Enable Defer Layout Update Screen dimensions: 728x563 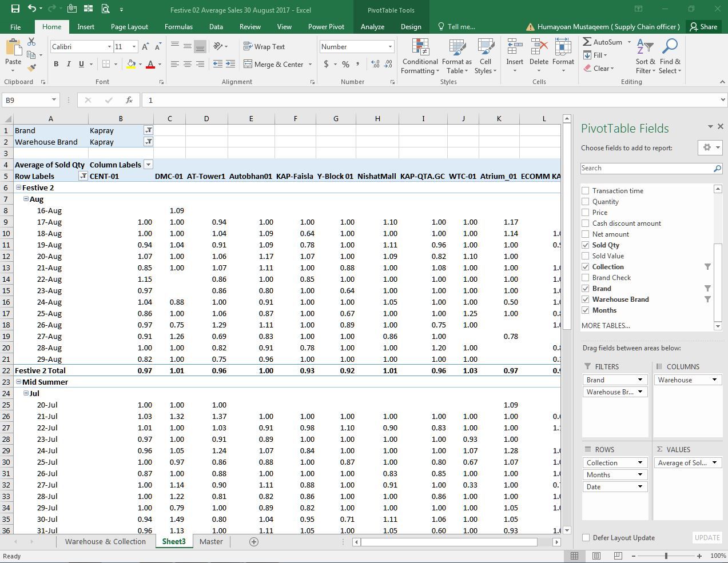585,538
